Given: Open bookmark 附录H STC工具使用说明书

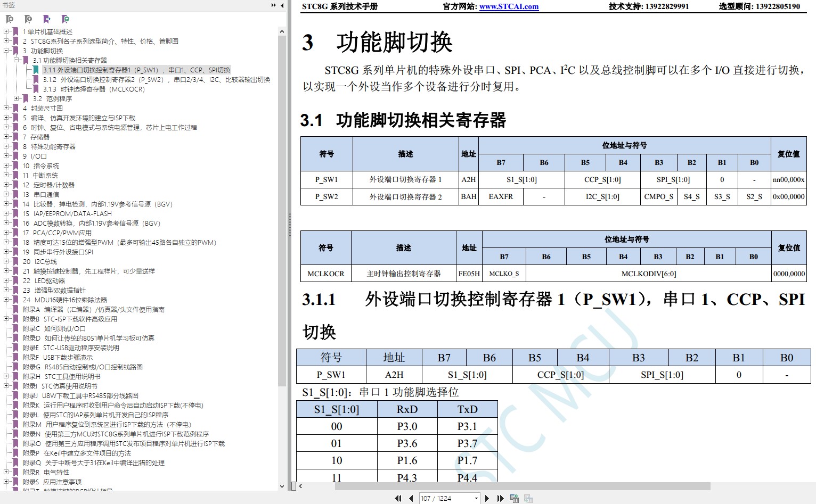Looking at the screenshot, I should (x=61, y=376).
